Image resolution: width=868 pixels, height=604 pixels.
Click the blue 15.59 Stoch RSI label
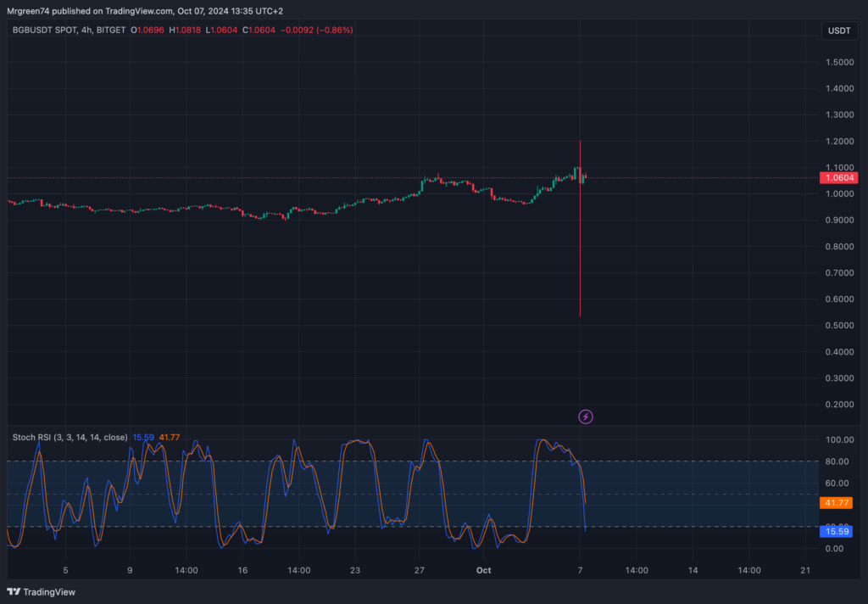[837, 532]
